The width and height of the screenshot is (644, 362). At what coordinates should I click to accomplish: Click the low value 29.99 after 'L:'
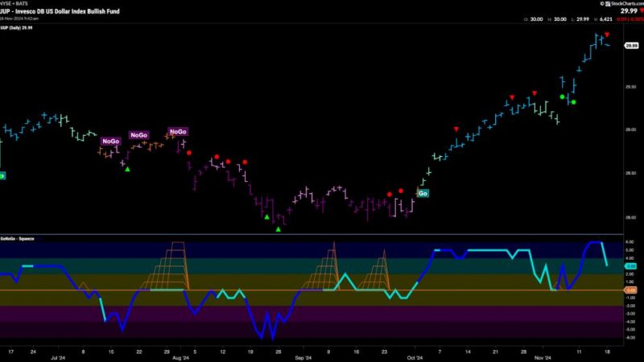click(x=583, y=19)
